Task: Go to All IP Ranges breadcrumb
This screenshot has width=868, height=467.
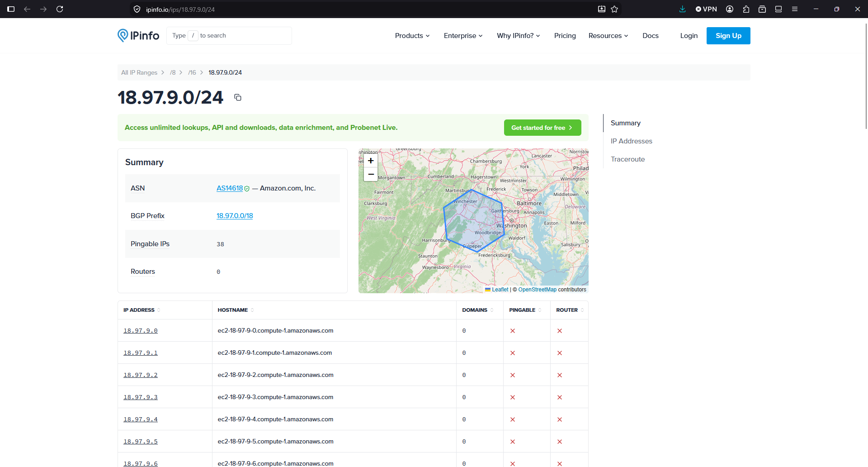Action: click(x=139, y=72)
